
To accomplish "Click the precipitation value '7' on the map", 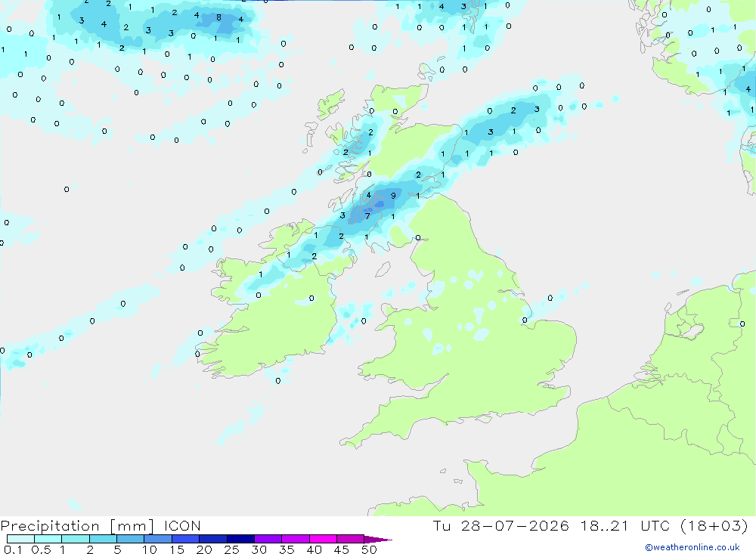I will [367, 216].
